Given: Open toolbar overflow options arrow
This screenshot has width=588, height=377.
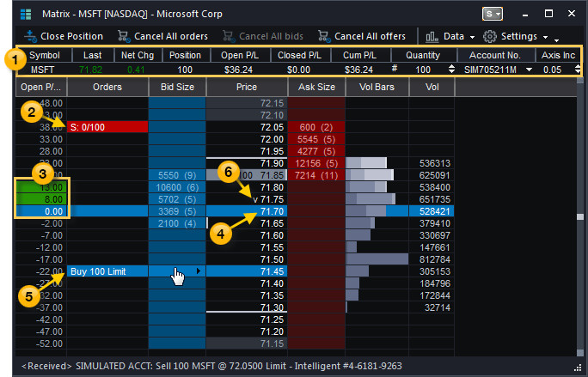Looking at the screenshot, I should point(556,40).
